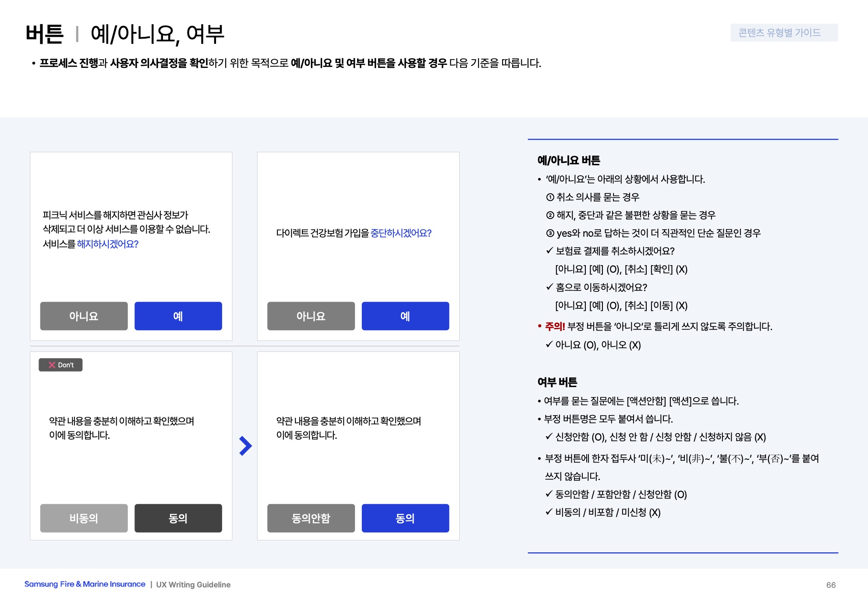
Task: Click the Samsung Fire & Marine Insurance logo
Action: pos(85,584)
